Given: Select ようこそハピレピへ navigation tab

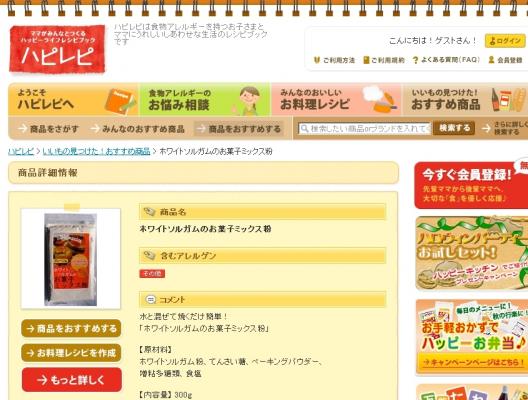Looking at the screenshot, I should point(73,100).
